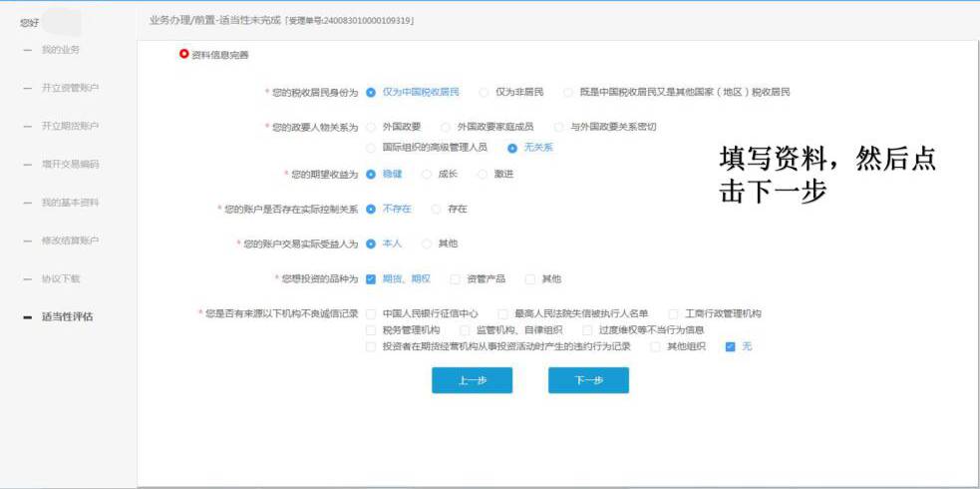This screenshot has height=489, width=980.
Task: Select 外国政要 radio option
Action: [372, 128]
